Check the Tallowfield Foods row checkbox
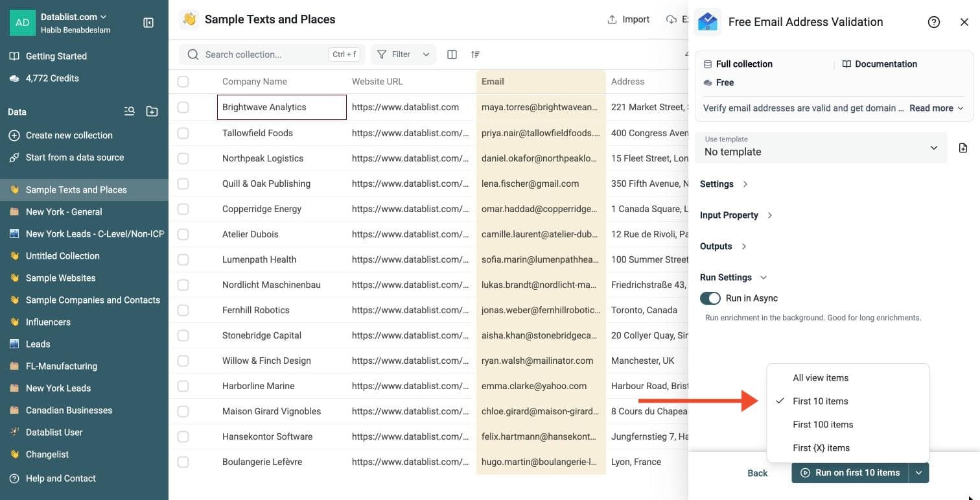Image resolution: width=980 pixels, height=500 pixels. click(183, 133)
